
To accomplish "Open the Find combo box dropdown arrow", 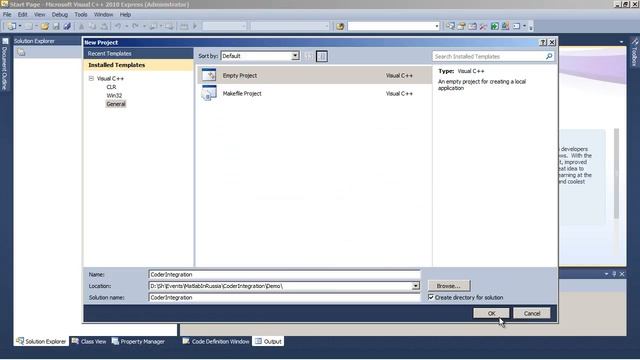I will pos(437,26).
